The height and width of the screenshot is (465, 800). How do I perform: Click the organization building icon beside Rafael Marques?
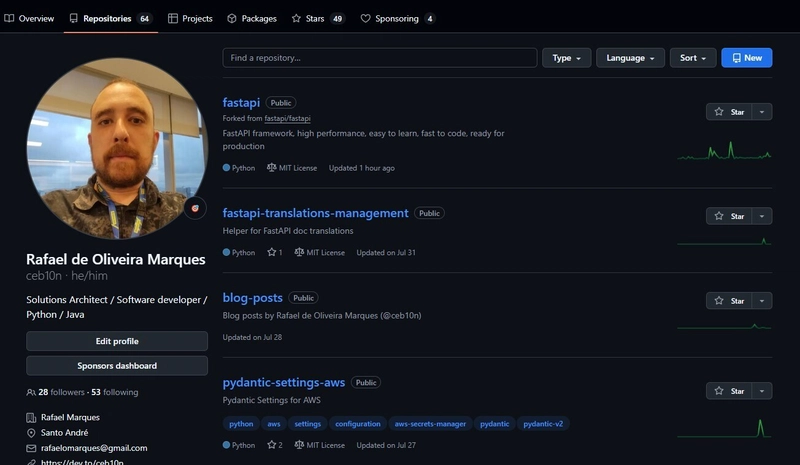click(31, 418)
